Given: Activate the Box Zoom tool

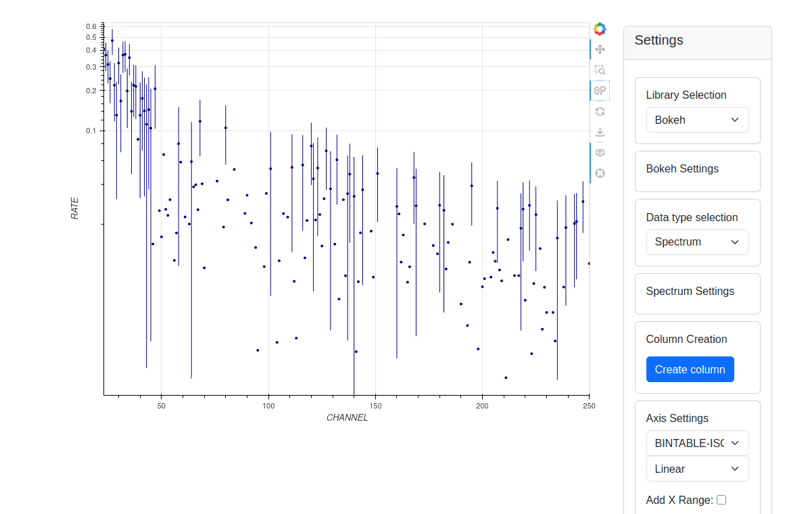Looking at the screenshot, I should 600,70.
